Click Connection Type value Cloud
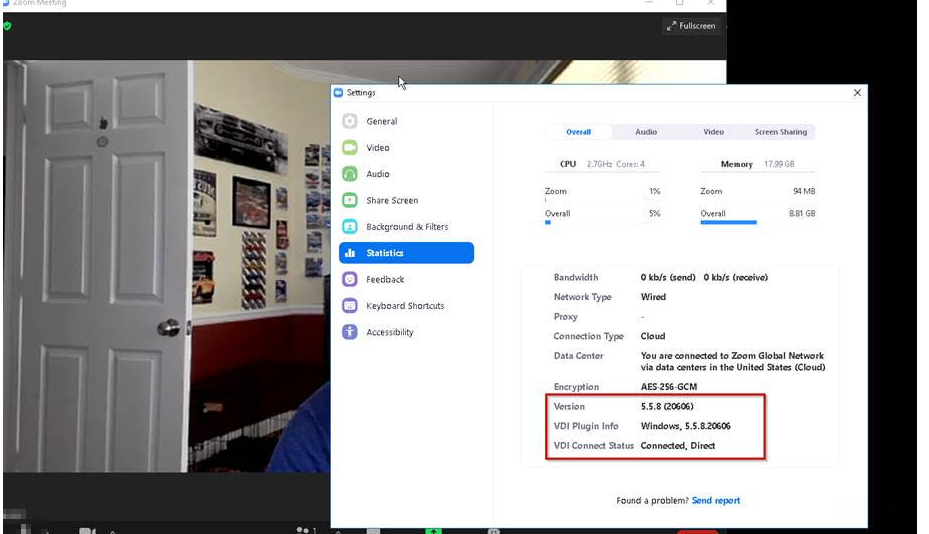The image size is (929, 534). [653, 335]
